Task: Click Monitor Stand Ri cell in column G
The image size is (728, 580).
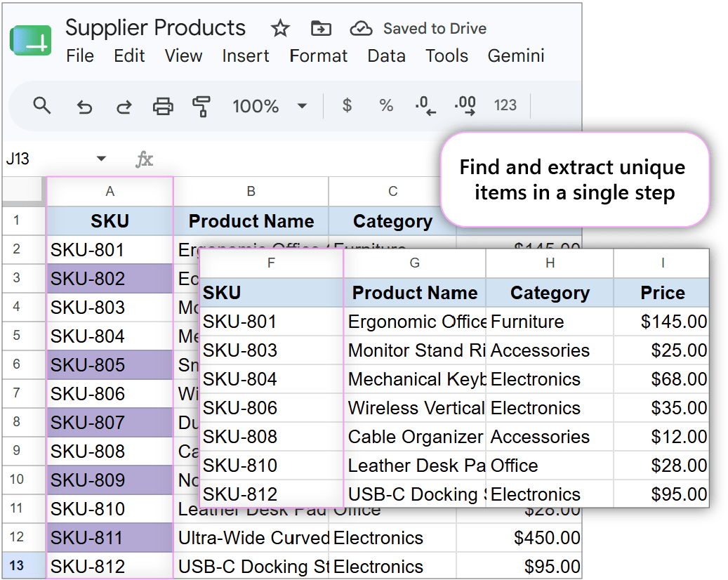Action: [x=415, y=350]
